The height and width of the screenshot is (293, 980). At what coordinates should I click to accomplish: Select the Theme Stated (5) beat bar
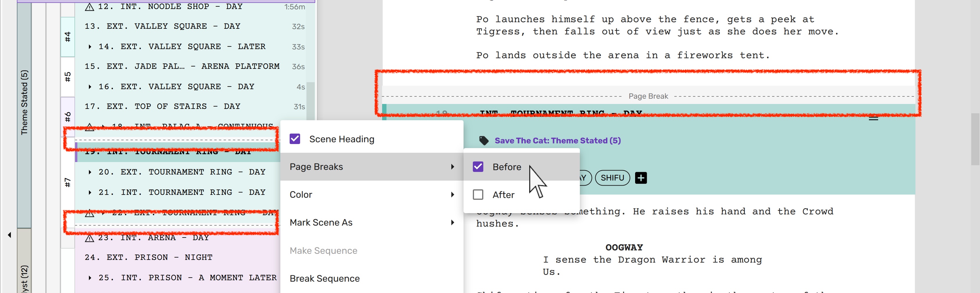click(x=24, y=103)
